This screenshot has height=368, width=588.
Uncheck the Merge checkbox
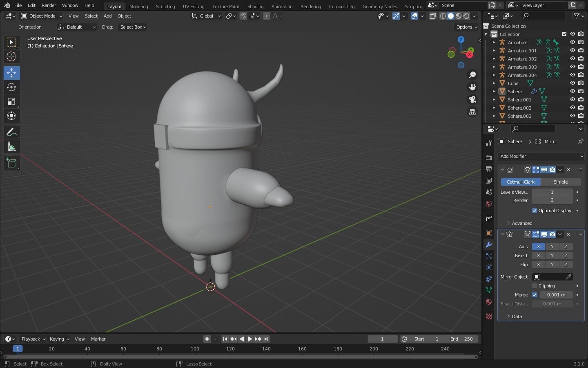pos(535,295)
